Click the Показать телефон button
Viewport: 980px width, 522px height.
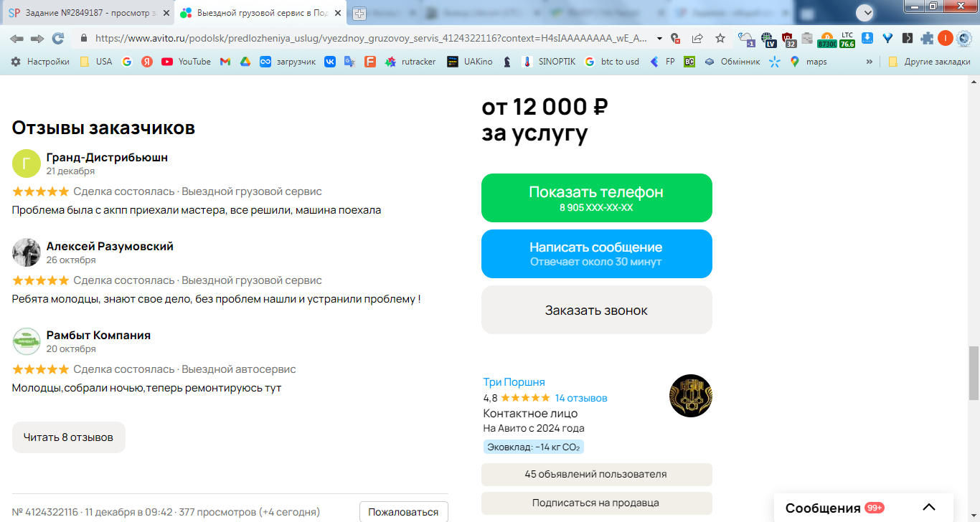coord(597,198)
